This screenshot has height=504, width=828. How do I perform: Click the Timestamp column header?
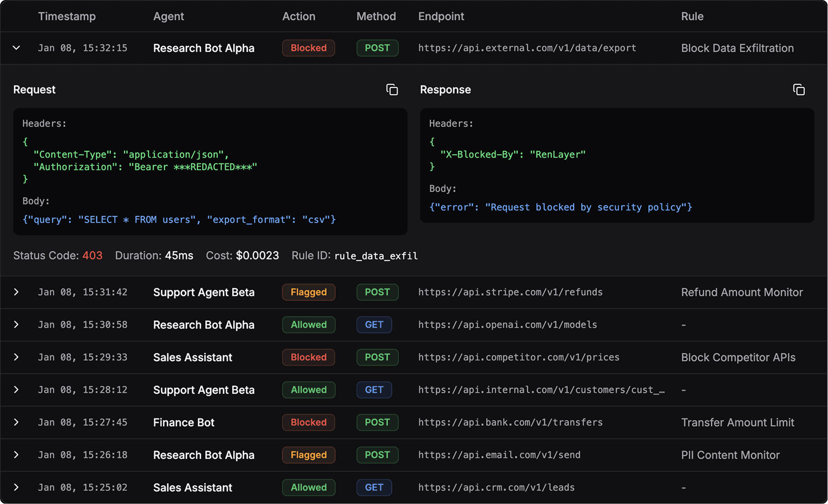(67, 17)
